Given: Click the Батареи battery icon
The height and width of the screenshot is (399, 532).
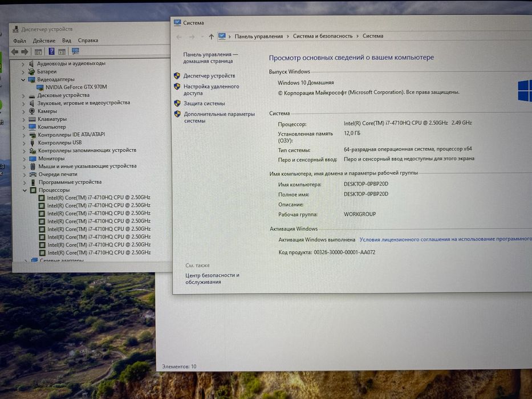Looking at the screenshot, I should (x=31, y=72).
